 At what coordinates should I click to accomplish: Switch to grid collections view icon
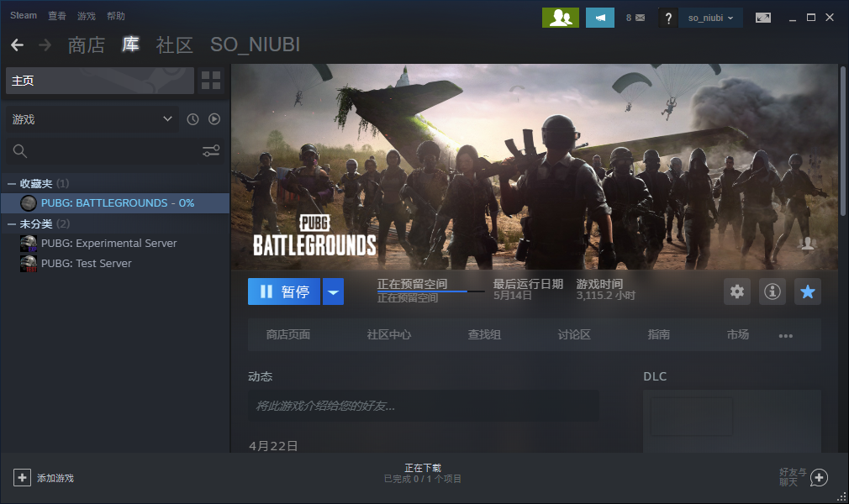point(211,81)
